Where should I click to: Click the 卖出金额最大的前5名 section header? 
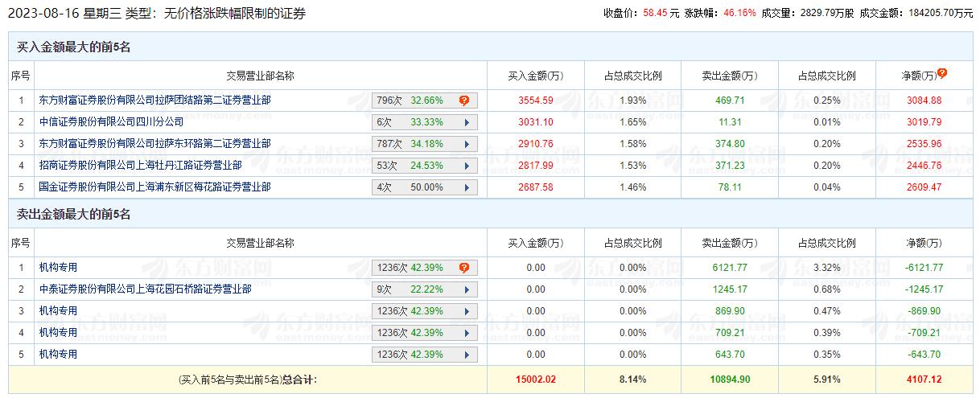tap(74, 215)
